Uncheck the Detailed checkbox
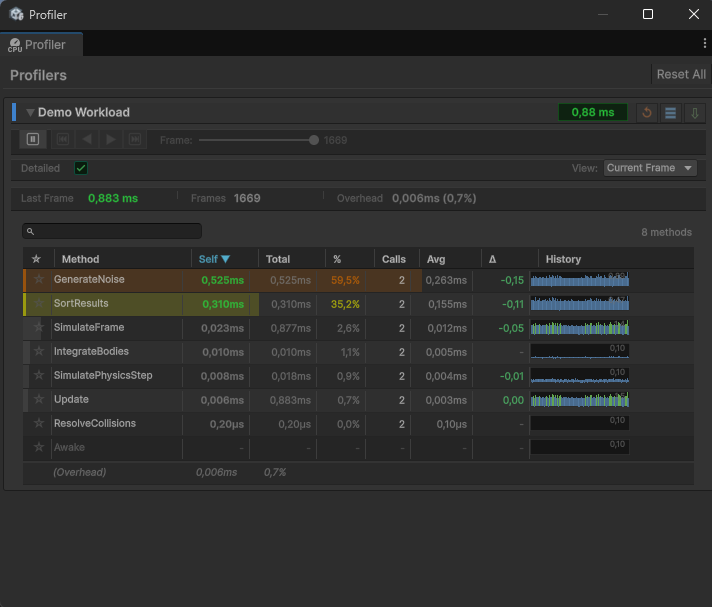The width and height of the screenshot is (712, 607). point(81,168)
